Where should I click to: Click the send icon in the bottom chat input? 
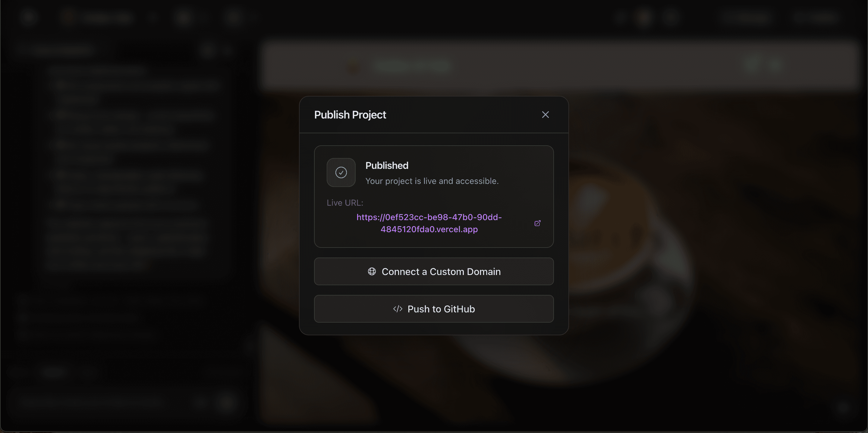click(x=226, y=402)
